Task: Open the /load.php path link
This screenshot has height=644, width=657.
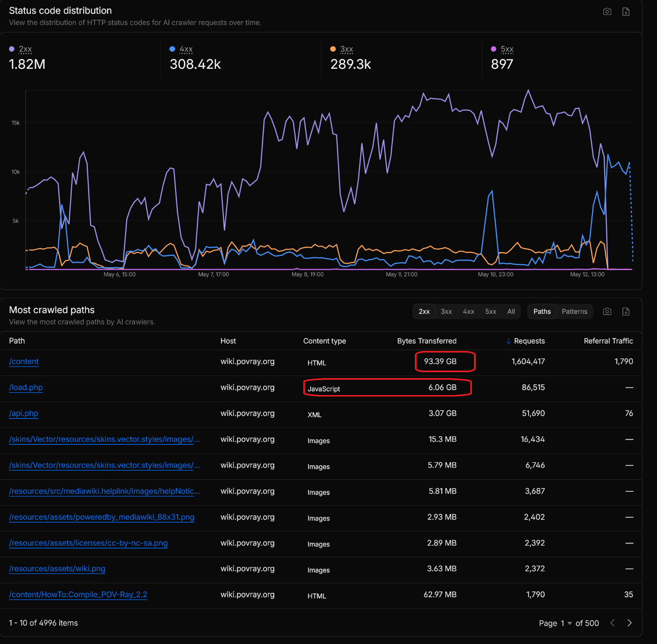Action: click(x=26, y=388)
